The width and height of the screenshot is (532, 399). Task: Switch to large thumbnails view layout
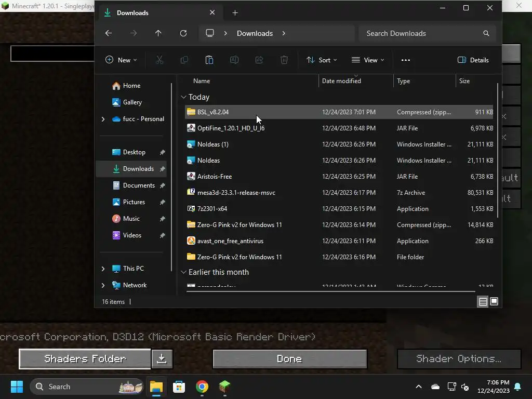pyautogui.click(x=495, y=302)
